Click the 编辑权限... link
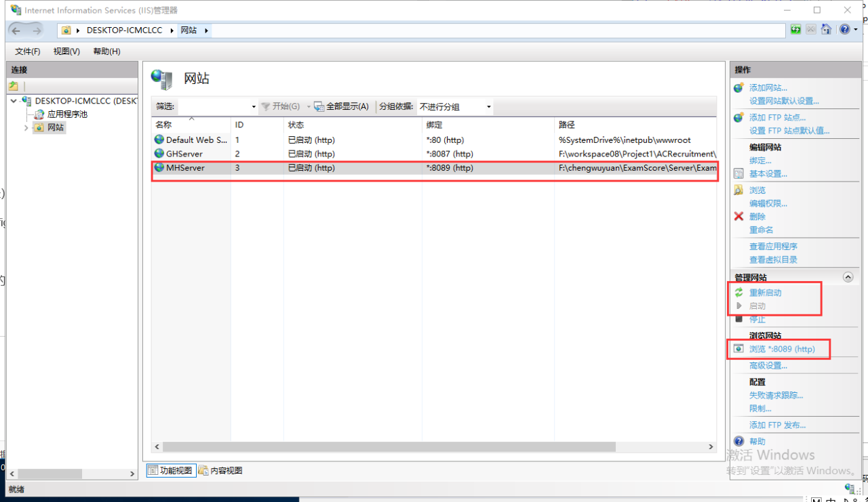The image size is (868, 502). [768, 203]
